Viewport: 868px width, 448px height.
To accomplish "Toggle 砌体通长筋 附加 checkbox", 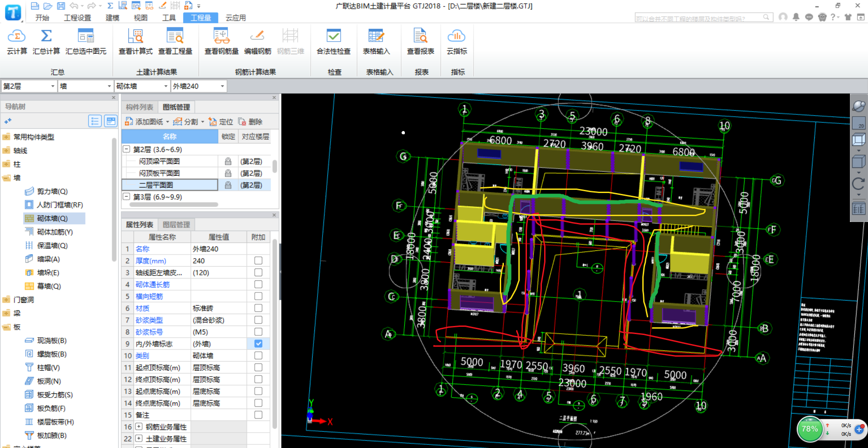I will tap(258, 284).
